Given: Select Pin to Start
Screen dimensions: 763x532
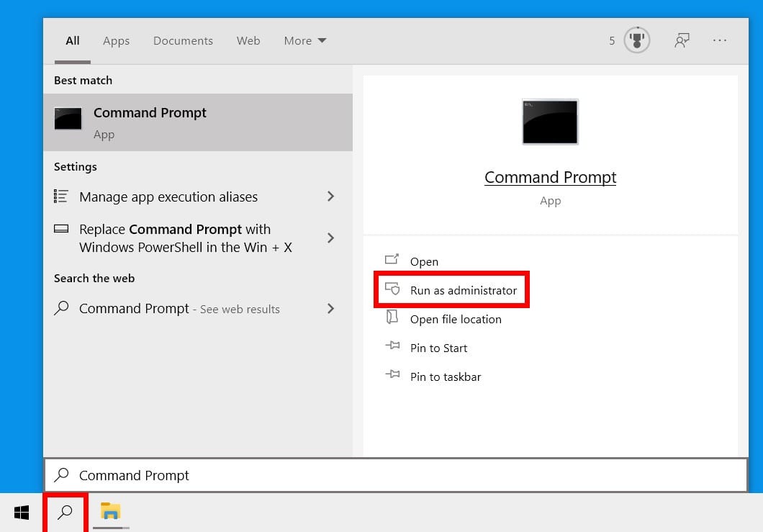Looking at the screenshot, I should (x=438, y=348).
